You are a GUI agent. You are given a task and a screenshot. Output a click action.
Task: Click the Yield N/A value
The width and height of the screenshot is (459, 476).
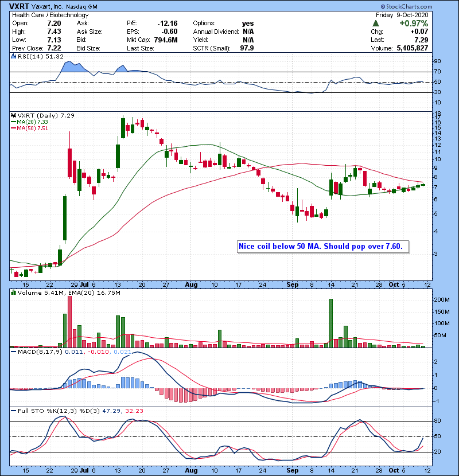pos(248,40)
